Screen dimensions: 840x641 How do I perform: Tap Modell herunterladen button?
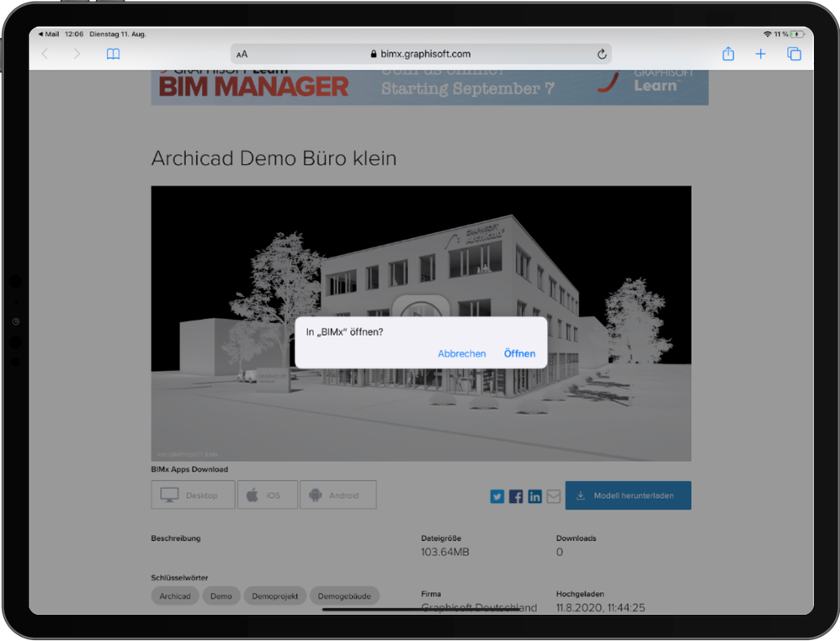628,495
